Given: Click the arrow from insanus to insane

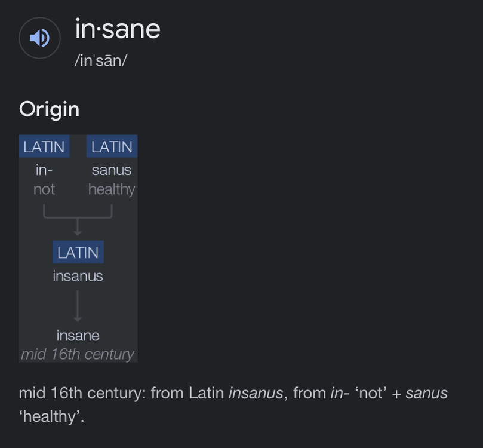Looking at the screenshot, I should click(x=78, y=306).
